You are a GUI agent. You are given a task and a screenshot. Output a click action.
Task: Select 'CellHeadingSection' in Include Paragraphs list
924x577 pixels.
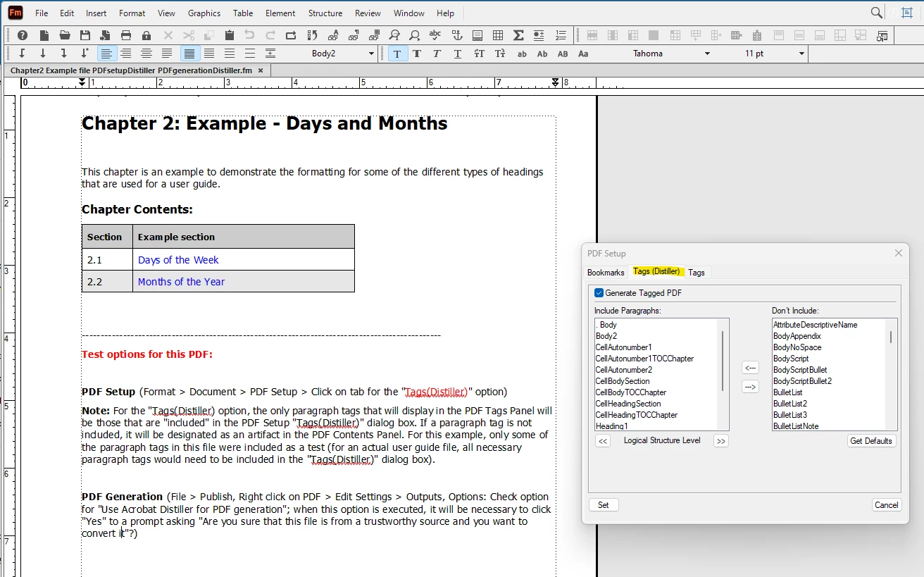coord(628,404)
